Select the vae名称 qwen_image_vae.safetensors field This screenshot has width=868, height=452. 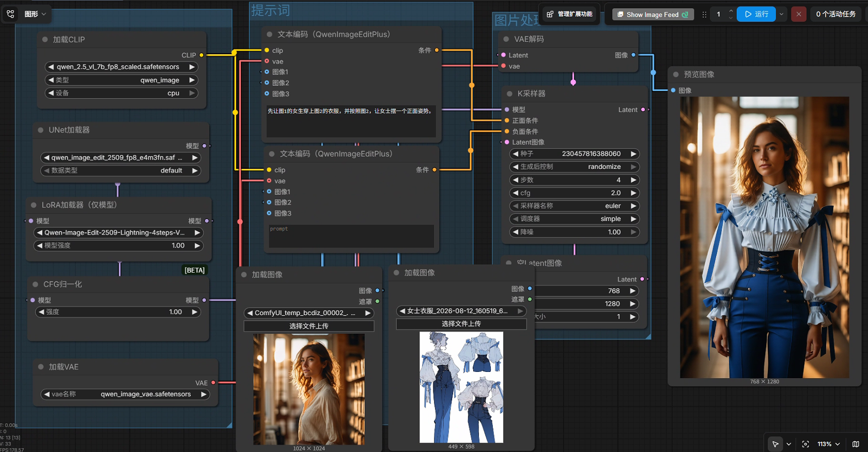[126, 394]
